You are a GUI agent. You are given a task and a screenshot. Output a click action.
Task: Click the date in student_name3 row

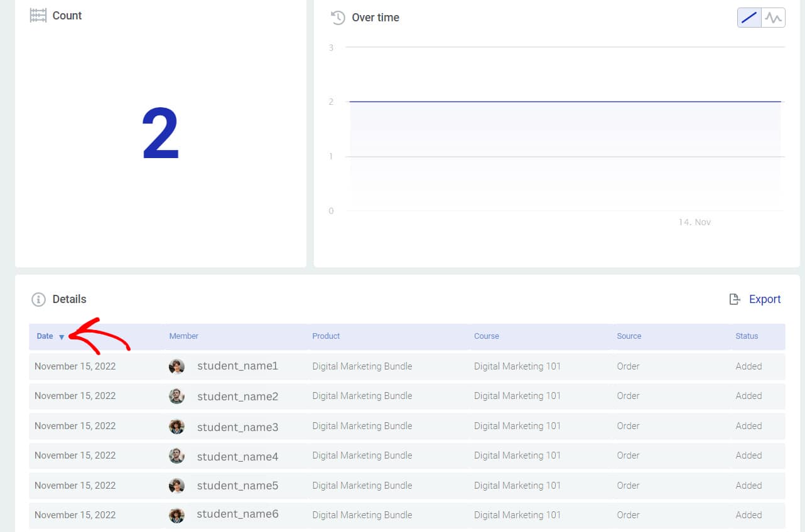[75, 426]
